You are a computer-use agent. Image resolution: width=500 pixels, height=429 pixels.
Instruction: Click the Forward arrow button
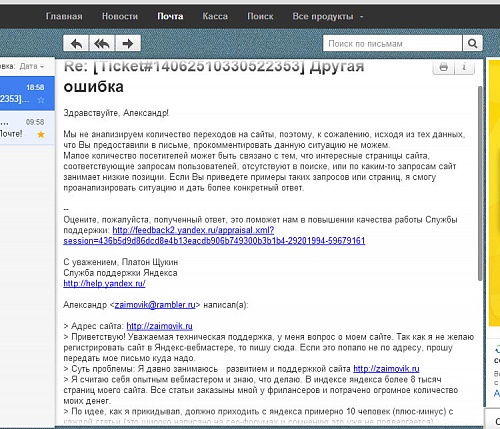128,43
